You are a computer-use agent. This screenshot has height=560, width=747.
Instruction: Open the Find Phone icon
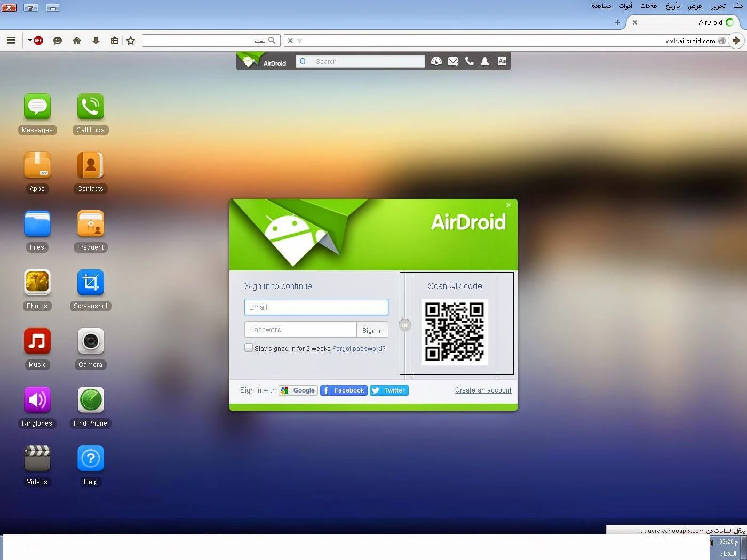pyautogui.click(x=91, y=401)
